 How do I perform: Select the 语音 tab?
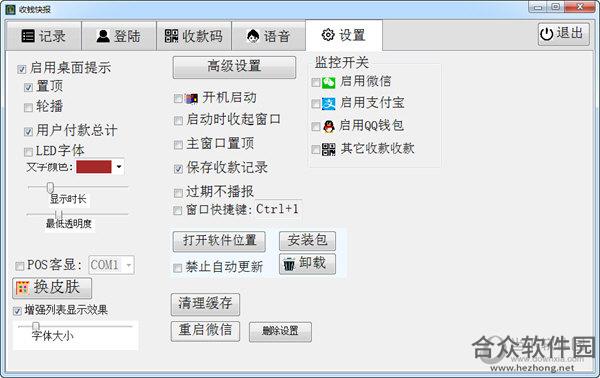(269, 36)
